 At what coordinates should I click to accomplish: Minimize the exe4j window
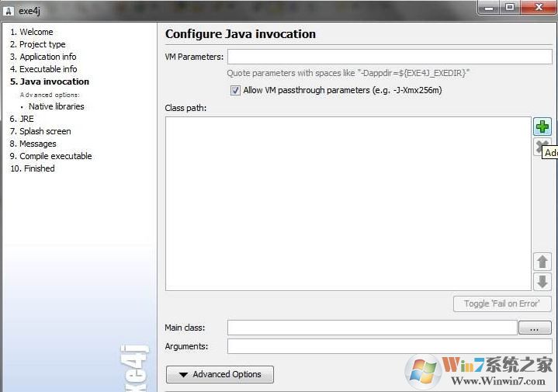pyautogui.click(x=489, y=7)
